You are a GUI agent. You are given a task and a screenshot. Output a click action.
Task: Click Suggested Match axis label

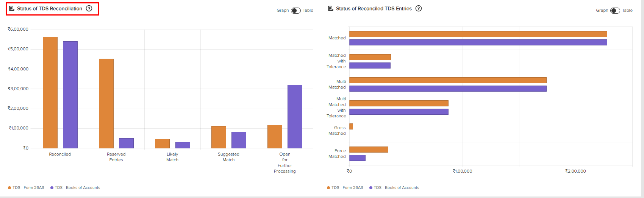(228, 157)
